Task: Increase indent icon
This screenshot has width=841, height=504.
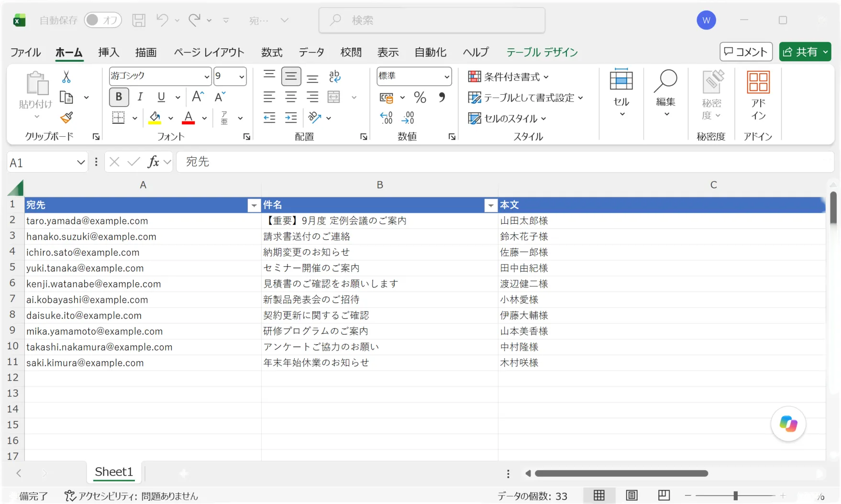Action: click(291, 118)
